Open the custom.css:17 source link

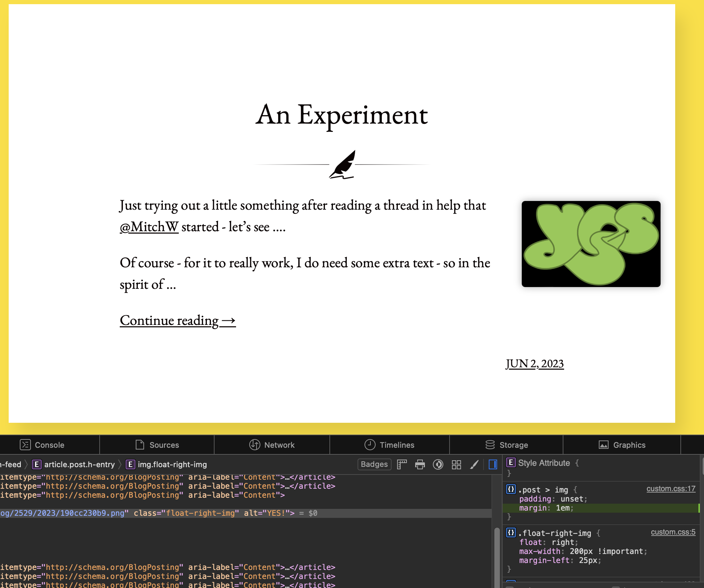tap(671, 489)
